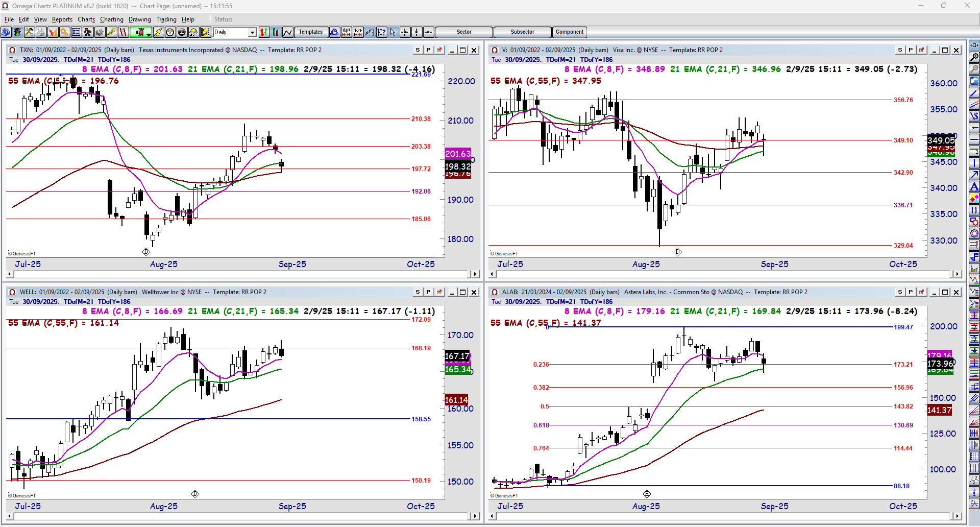
Task: Click the globe icon in the top toolbar
Action: (6, 32)
